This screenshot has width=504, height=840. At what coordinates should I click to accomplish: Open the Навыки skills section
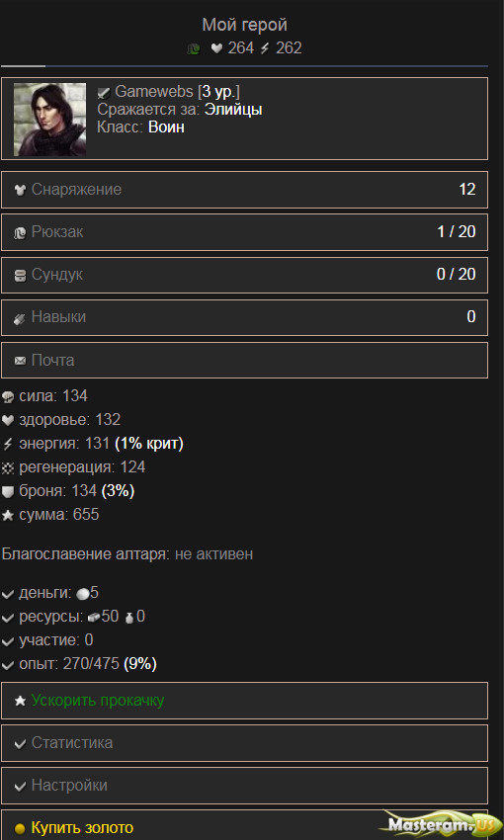[245, 317]
